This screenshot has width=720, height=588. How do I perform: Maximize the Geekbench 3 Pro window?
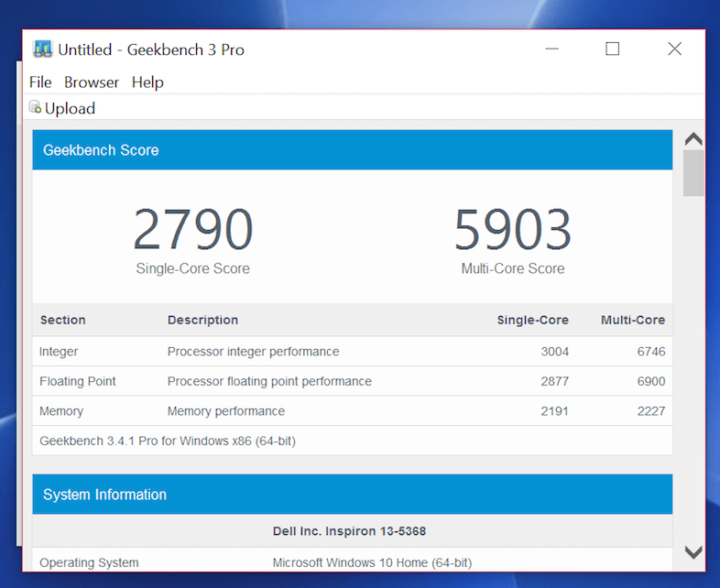pyautogui.click(x=612, y=49)
